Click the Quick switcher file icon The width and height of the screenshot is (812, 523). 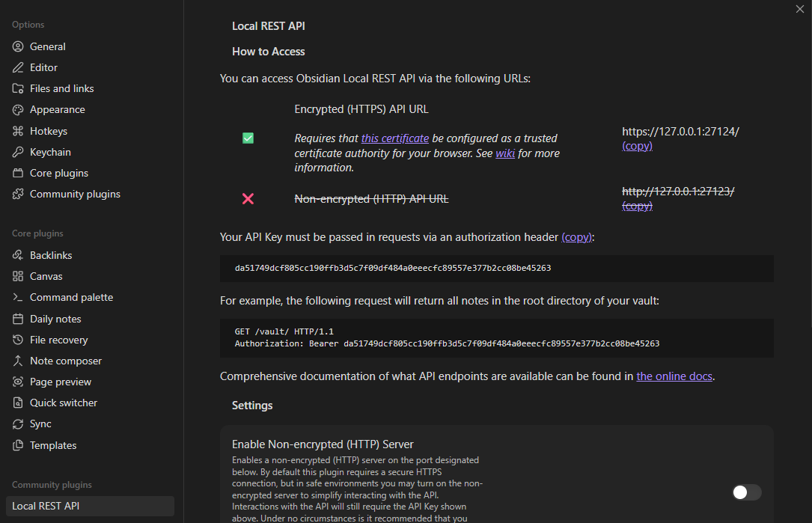coord(18,403)
